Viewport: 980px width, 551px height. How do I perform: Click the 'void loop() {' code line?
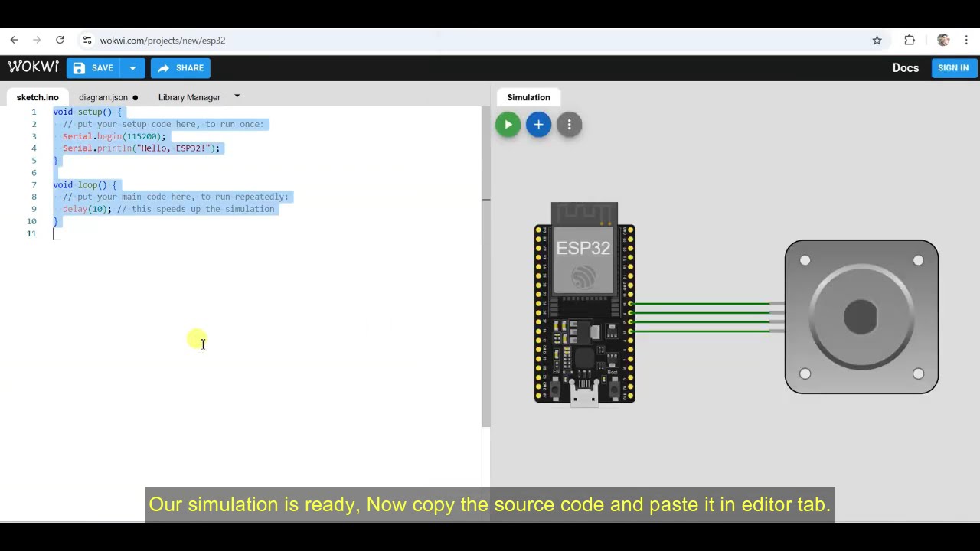coord(84,185)
